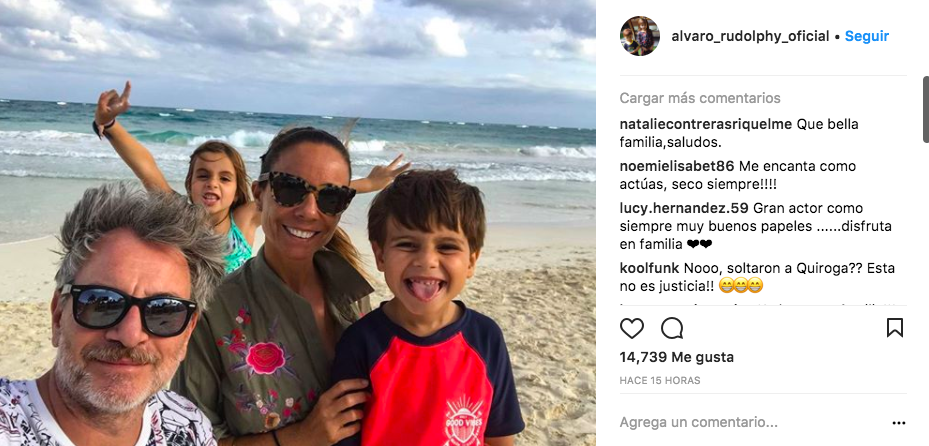The width and height of the screenshot is (929, 446).
Task: Like the post with the heart icon
Action: 632,328
